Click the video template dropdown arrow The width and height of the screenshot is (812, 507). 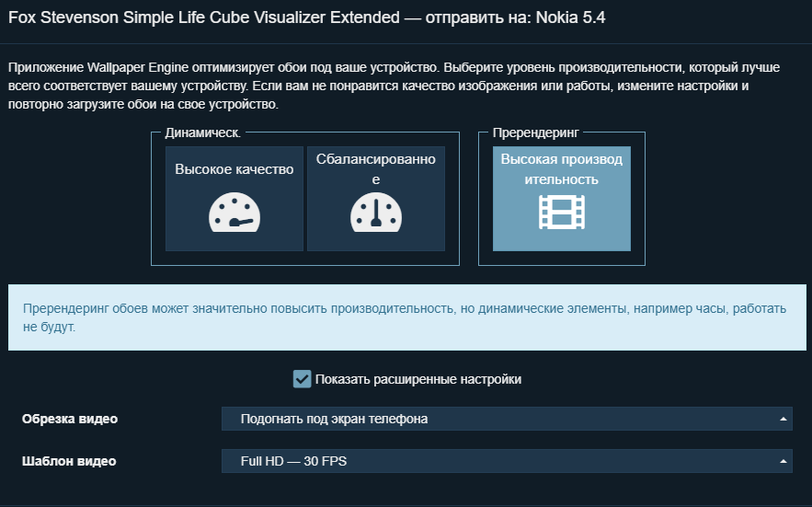pyautogui.click(x=783, y=461)
